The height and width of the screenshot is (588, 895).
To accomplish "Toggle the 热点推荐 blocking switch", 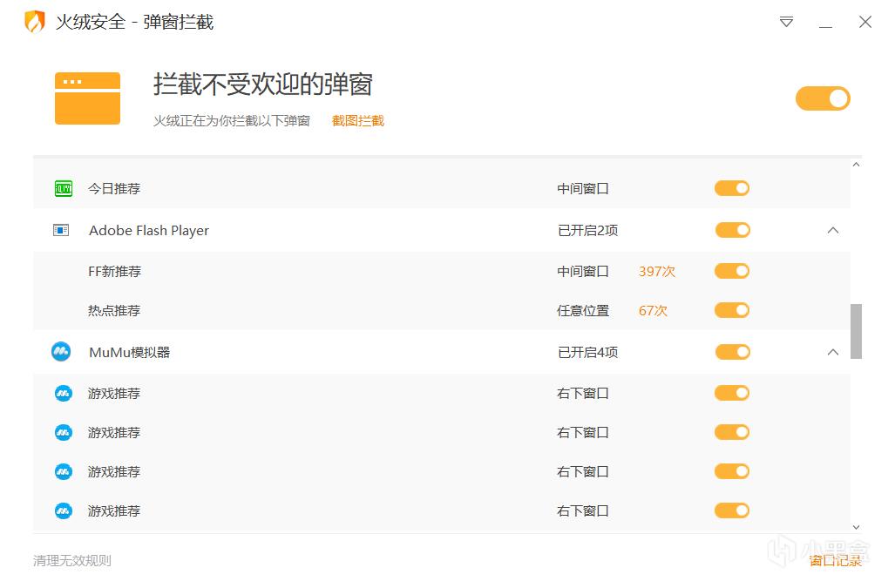I will (x=731, y=310).
